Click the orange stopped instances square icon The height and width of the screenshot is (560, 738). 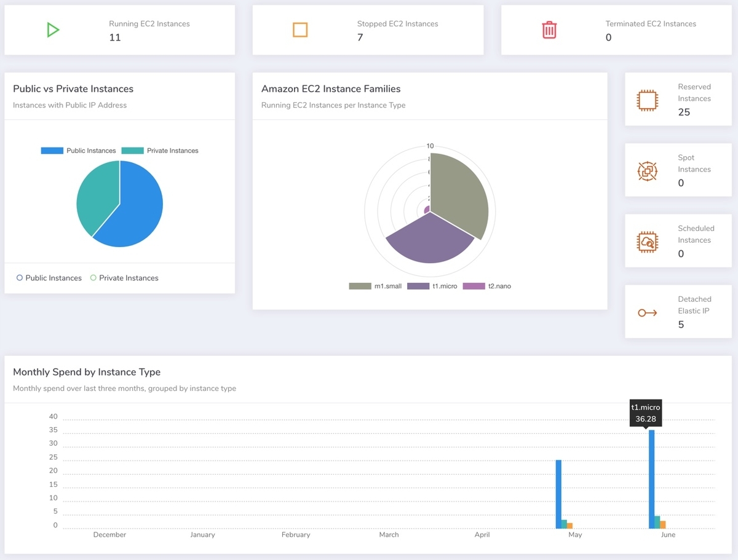pyautogui.click(x=300, y=30)
